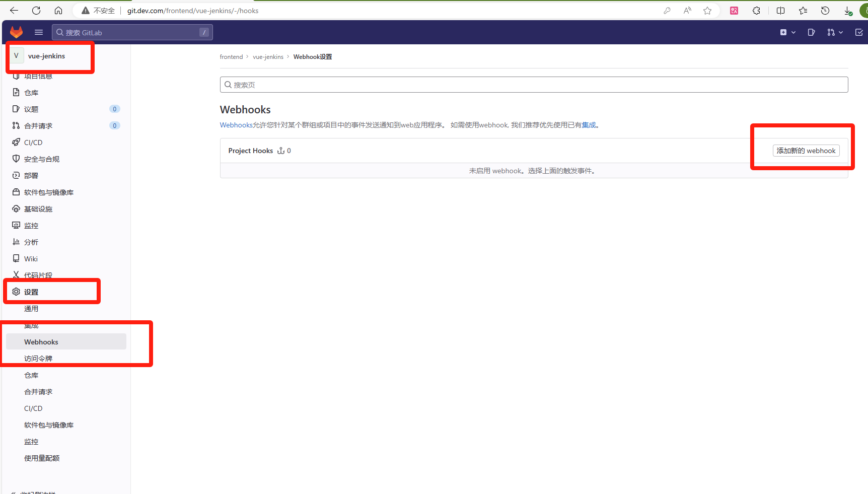This screenshot has height=494, width=868.
Task: Click the issues count badge showing 0
Action: [115, 109]
